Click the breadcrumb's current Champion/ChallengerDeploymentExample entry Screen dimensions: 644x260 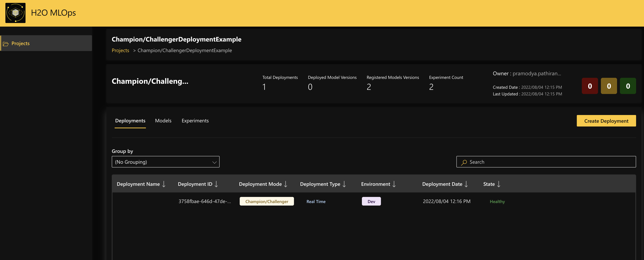[x=185, y=50]
